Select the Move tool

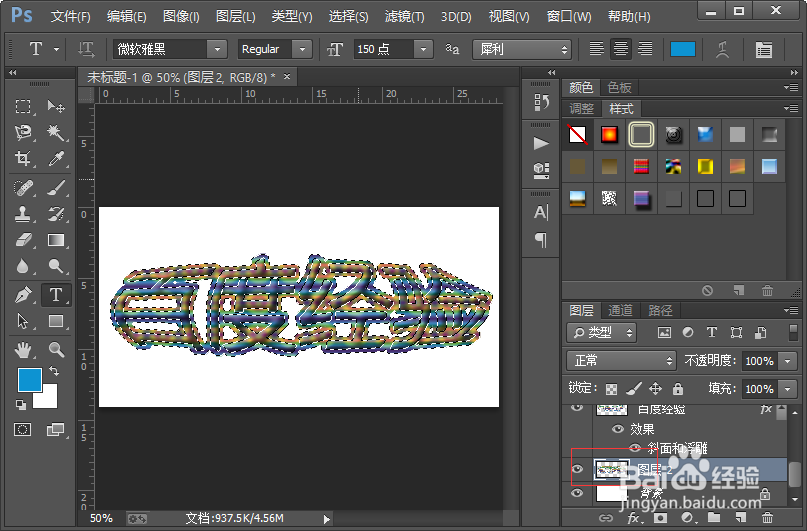pos(56,107)
